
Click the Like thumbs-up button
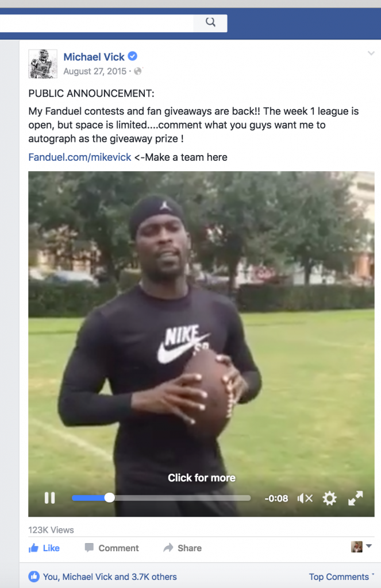[44, 548]
